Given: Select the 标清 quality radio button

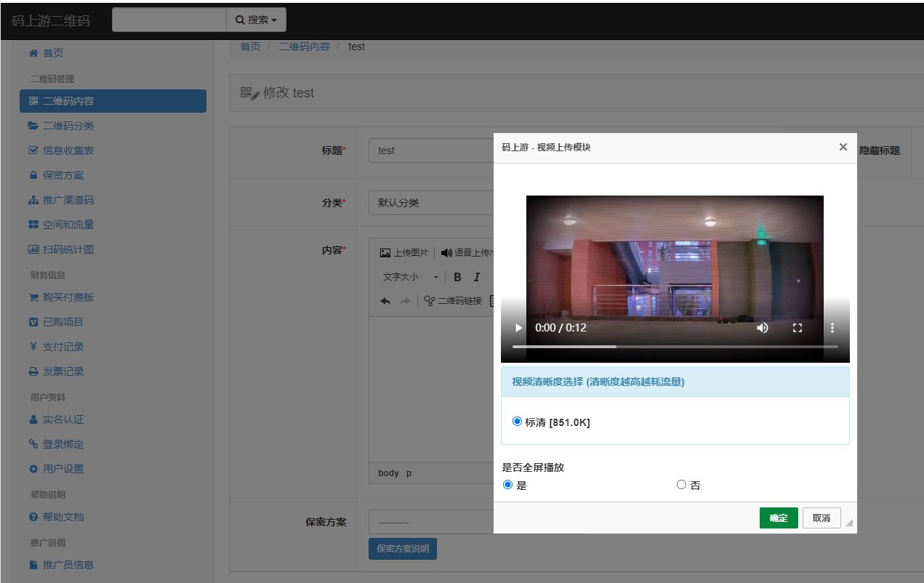Looking at the screenshot, I should 517,421.
